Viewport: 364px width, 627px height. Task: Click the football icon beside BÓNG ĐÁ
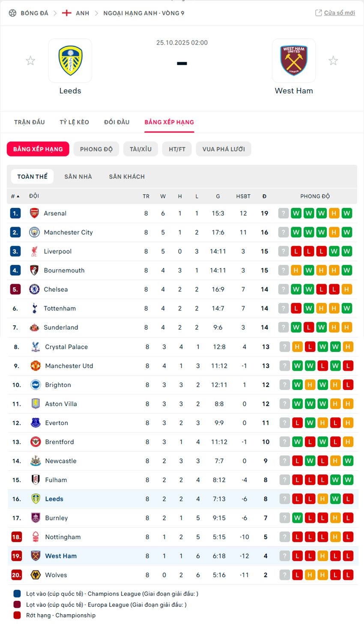pyautogui.click(x=12, y=13)
